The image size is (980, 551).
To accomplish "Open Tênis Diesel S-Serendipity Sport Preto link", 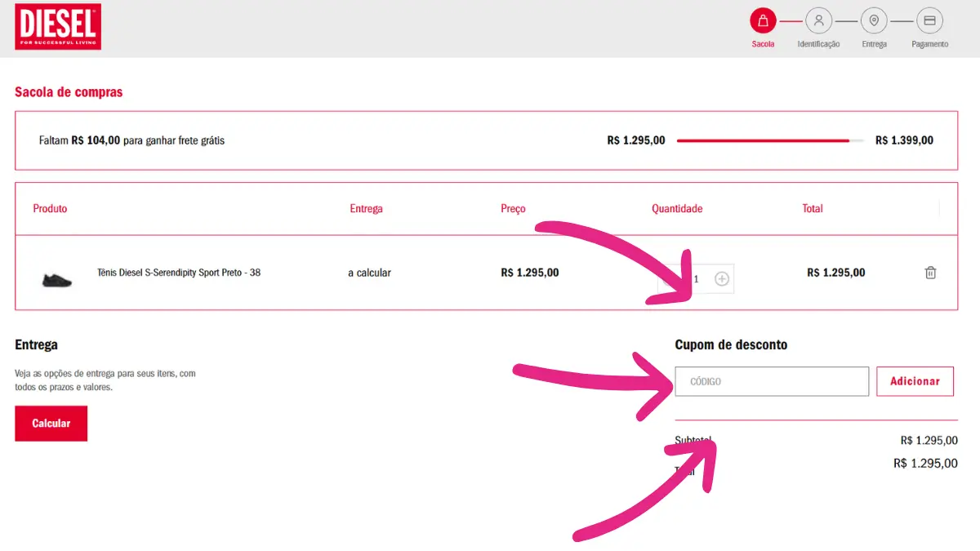I will click(x=179, y=273).
